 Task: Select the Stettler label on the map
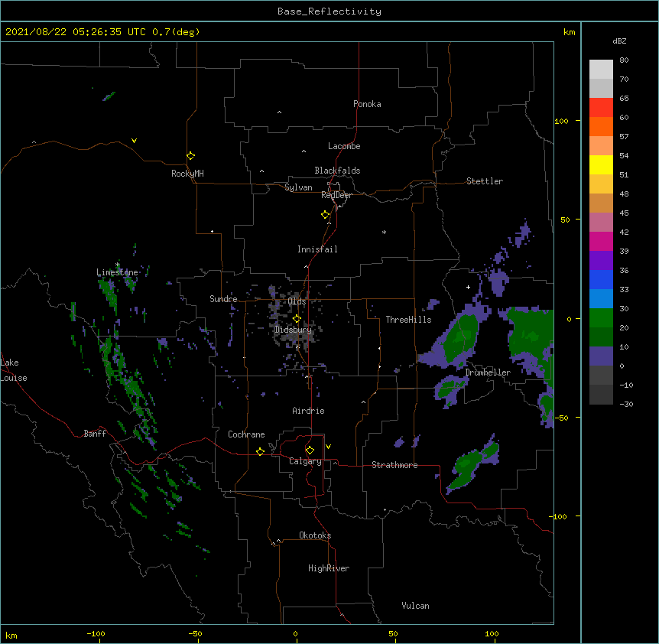pos(485,181)
